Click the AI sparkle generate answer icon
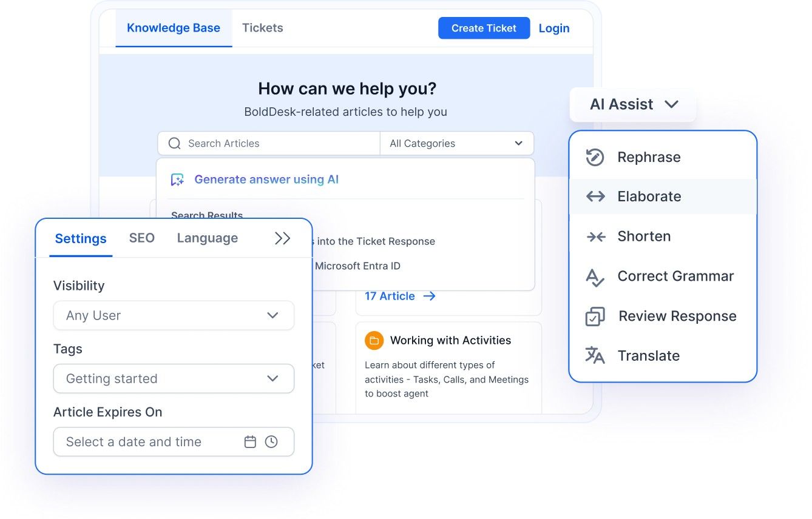 click(177, 179)
